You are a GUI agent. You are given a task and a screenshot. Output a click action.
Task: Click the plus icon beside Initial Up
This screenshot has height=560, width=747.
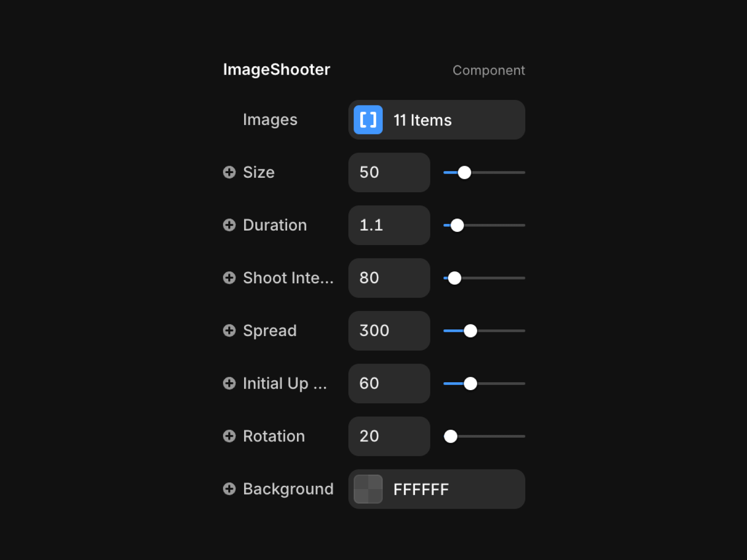coord(229,383)
